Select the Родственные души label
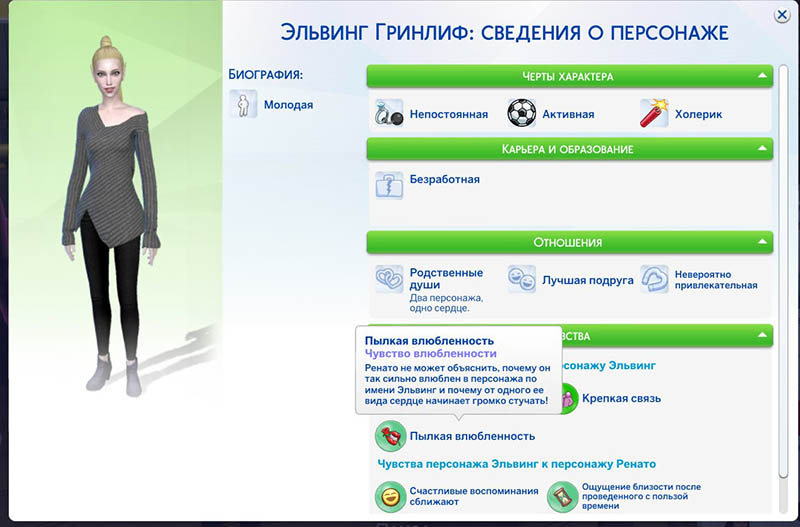The height and width of the screenshot is (527, 800). point(446,279)
